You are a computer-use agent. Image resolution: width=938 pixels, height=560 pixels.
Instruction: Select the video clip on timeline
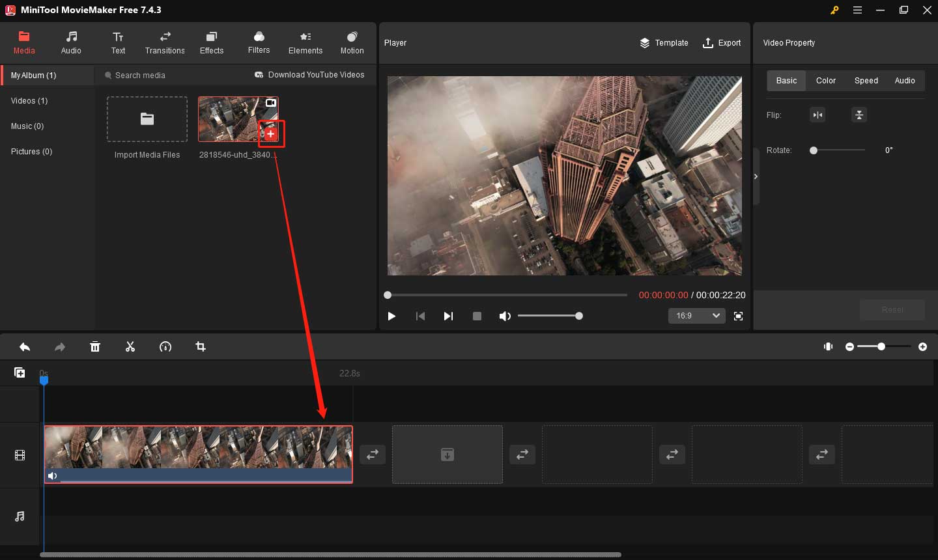[x=198, y=455]
